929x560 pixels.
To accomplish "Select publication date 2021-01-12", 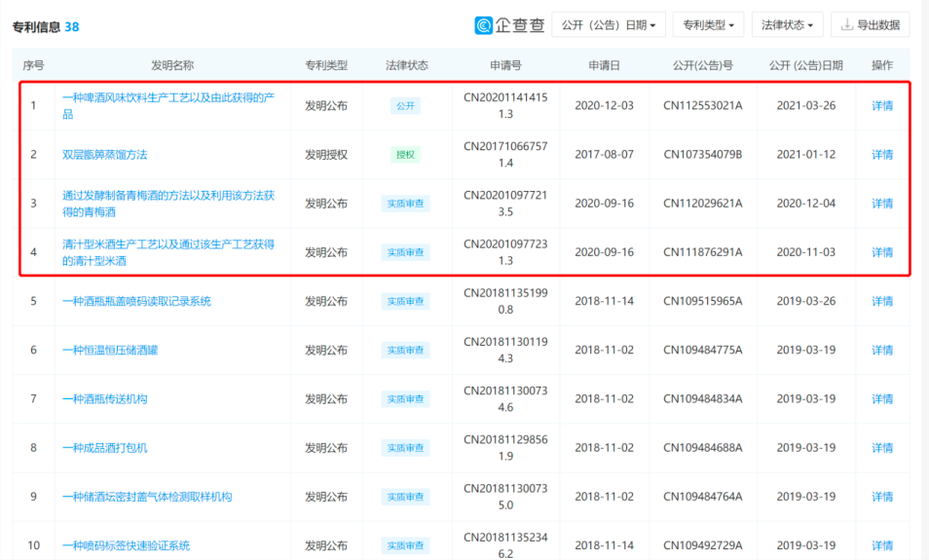I will point(805,155).
